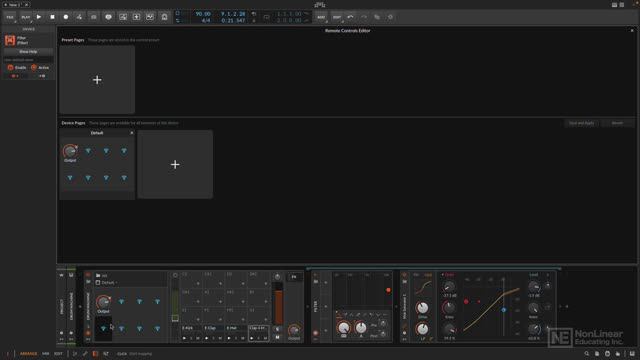Toggle the metronome icon in the toolbar
Viewport: 640px width, 360px height.
164,17
